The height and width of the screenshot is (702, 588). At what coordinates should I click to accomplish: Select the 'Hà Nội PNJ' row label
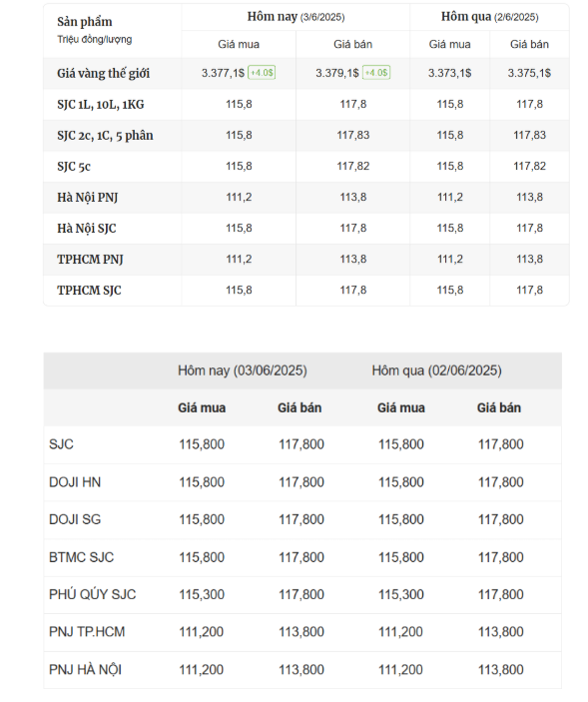pos(87,198)
